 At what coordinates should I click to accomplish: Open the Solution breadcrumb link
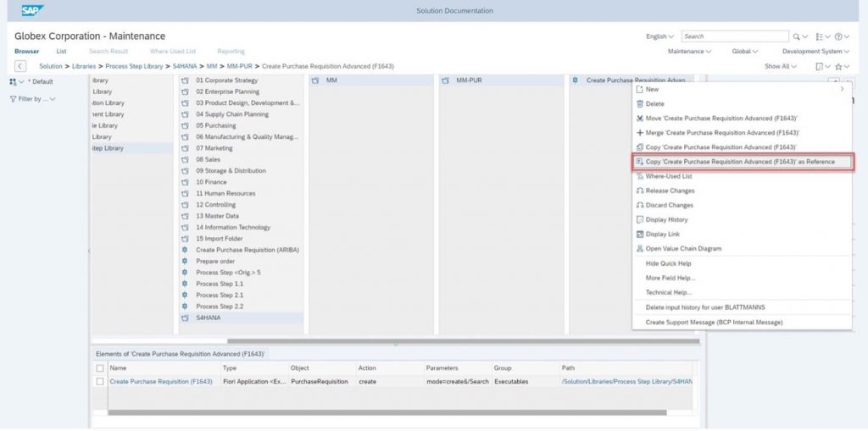(50, 66)
